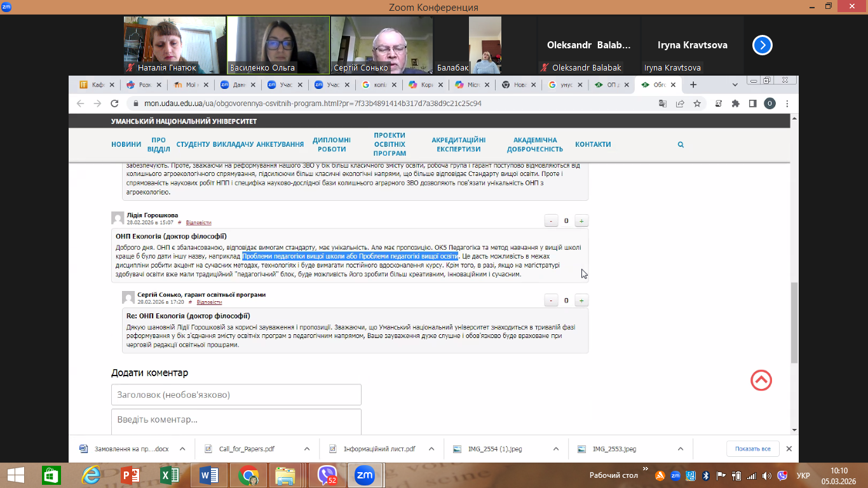Open the Проекти освітніх програм menu
Viewport: 868px width, 488px height.
390,144
